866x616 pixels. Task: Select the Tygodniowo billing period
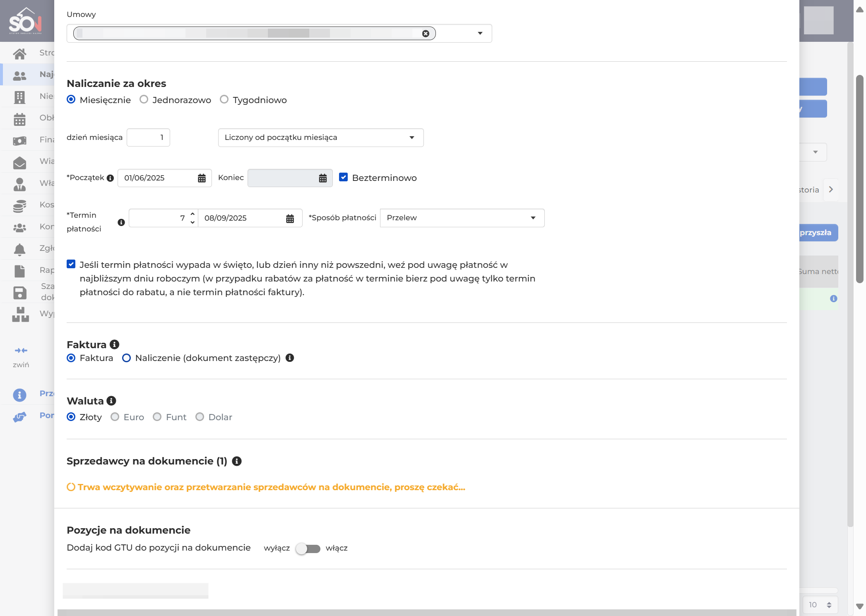[x=224, y=99]
